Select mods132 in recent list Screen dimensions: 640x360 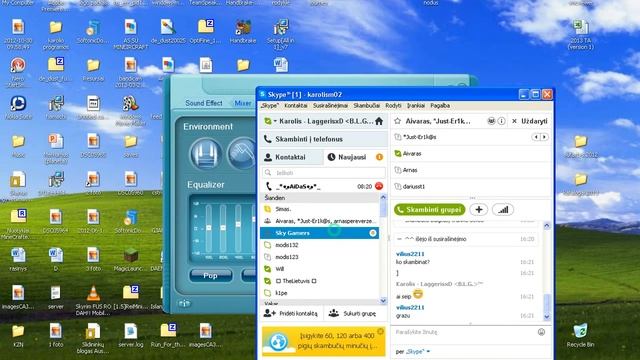point(320,245)
